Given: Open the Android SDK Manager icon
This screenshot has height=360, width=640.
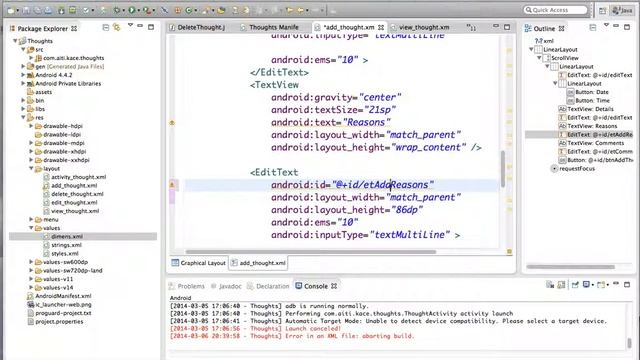Looking at the screenshot, I should [x=61, y=10].
